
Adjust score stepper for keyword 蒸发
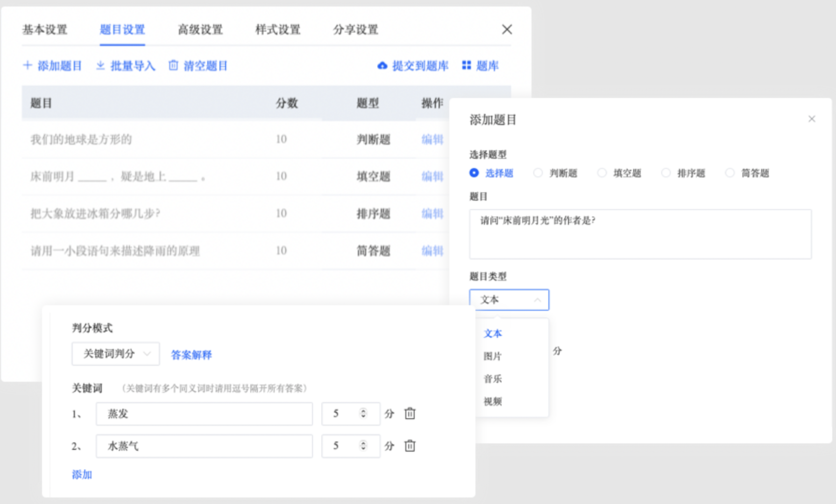363,413
